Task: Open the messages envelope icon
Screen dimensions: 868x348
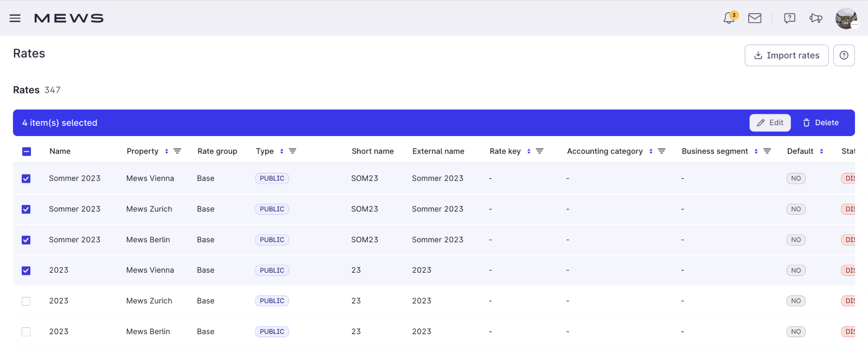Action: pyautogui.click(x=755, y=18)
